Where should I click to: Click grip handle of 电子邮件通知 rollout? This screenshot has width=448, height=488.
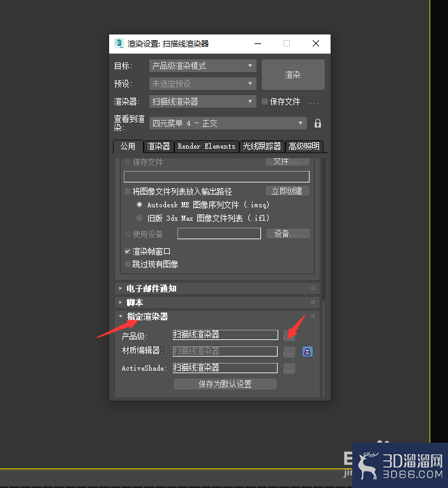313,288
